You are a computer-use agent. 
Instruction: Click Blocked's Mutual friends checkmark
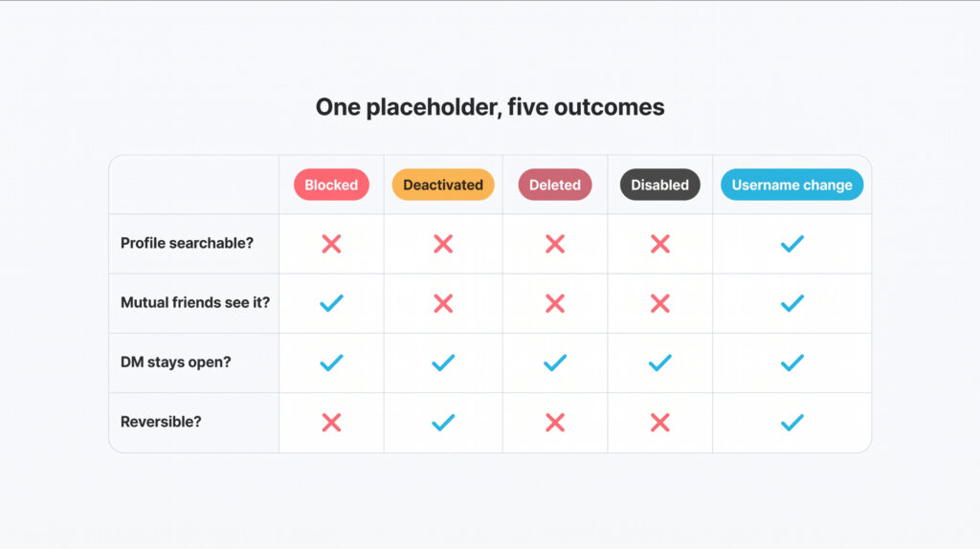pyautogui.click(x=331, y=303)
